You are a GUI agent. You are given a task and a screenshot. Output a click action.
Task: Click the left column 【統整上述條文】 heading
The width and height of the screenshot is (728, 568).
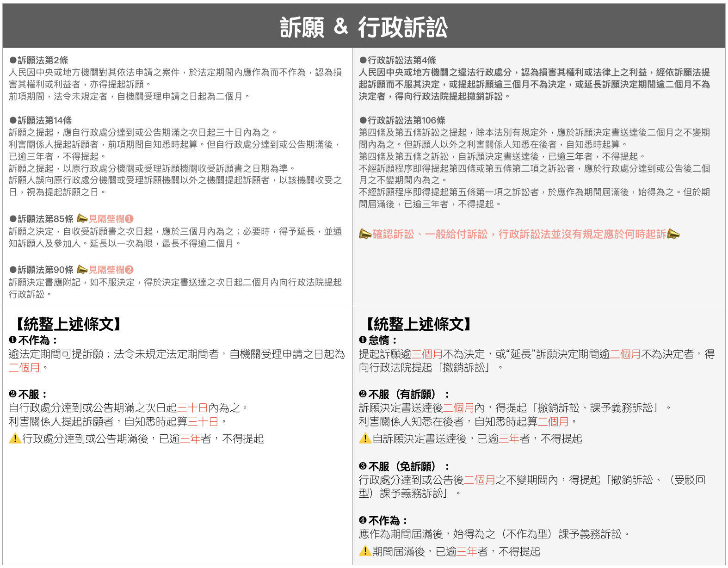click(68, 324)
